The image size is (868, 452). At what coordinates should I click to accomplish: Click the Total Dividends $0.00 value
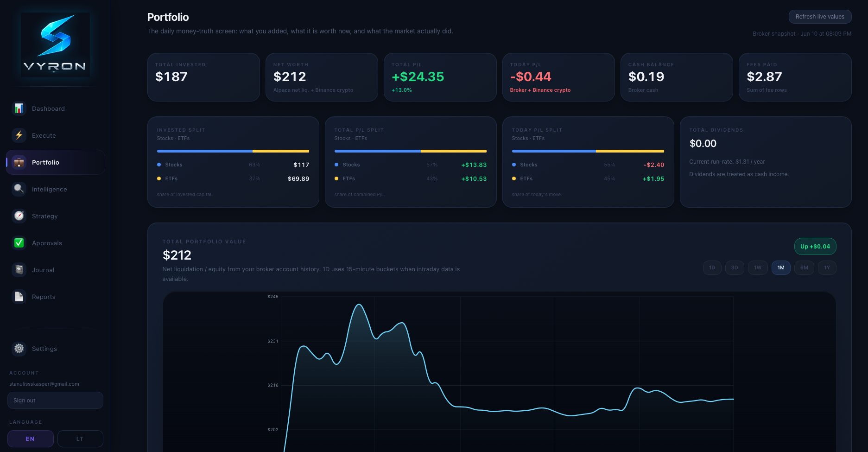point(703,144)
